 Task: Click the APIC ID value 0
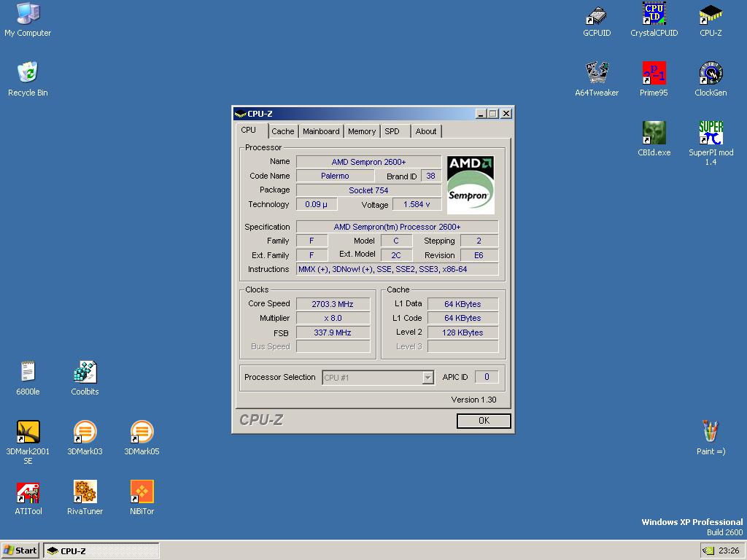487,377
